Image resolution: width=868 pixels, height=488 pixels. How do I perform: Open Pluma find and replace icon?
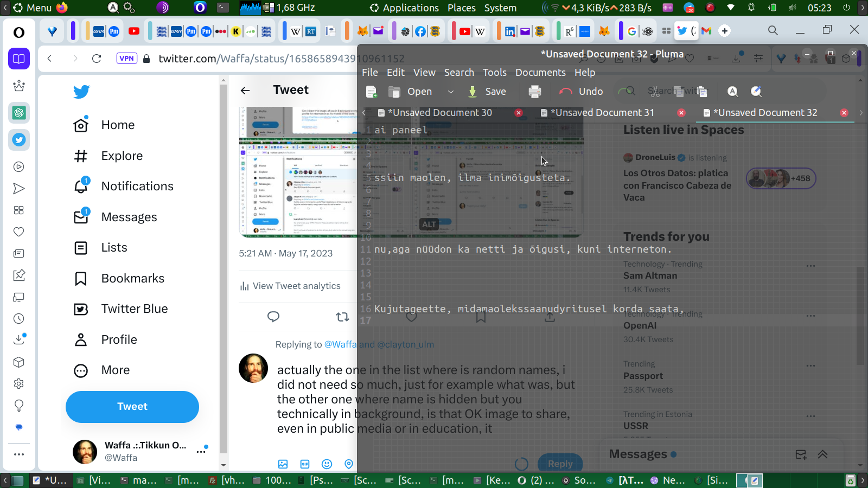click(756, 92)
